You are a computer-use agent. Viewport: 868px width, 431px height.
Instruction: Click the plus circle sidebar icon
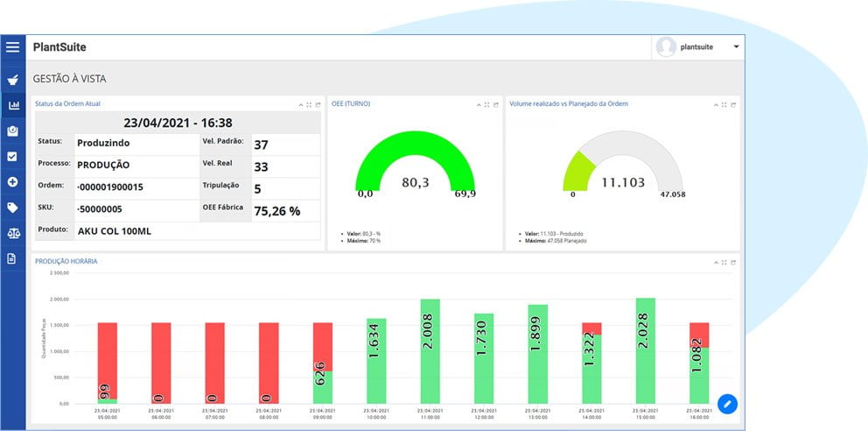[x=13, y=181]
